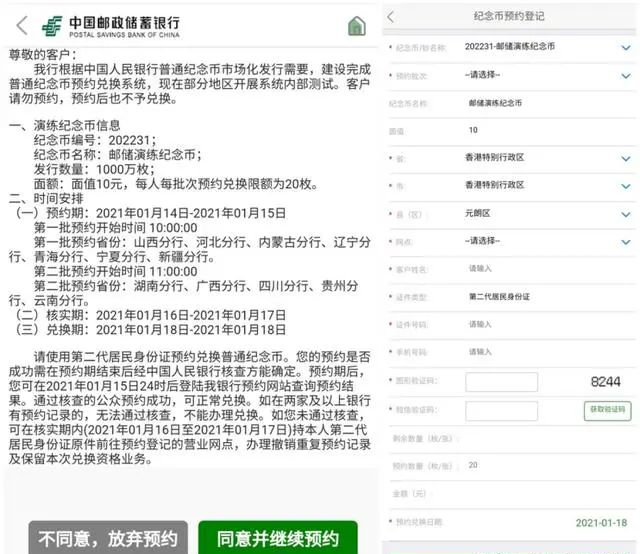Click 获取验证码 button
This screenshot has width=640, height=554.
point(607,410)
